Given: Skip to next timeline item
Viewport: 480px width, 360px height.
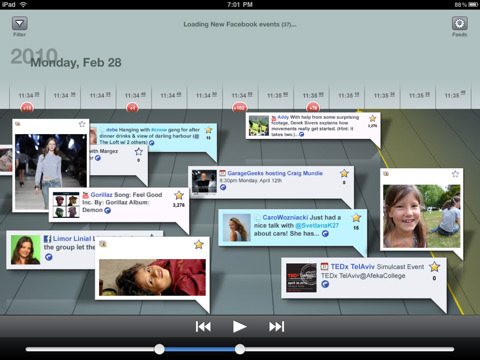Looking at the screenshot, I should click(277, 327).
